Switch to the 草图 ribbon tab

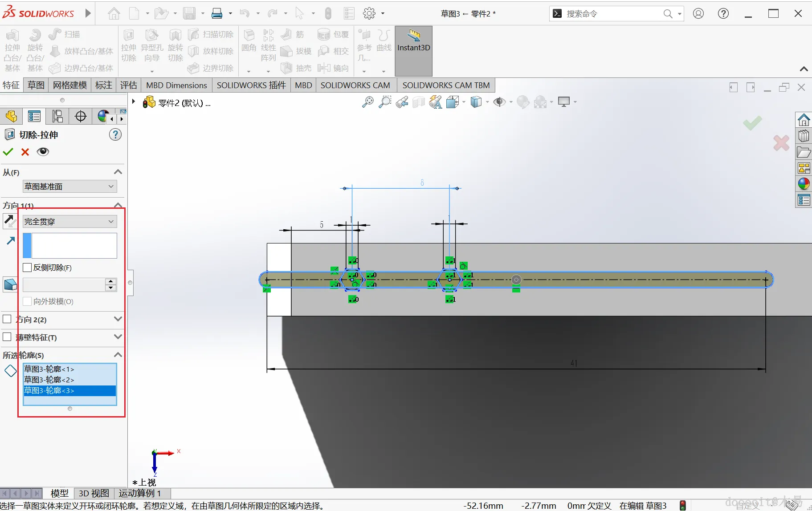36,85
